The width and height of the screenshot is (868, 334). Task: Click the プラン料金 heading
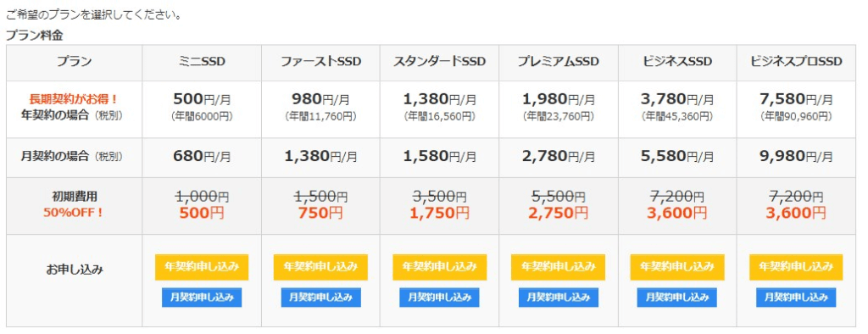(x=34, y=36)
